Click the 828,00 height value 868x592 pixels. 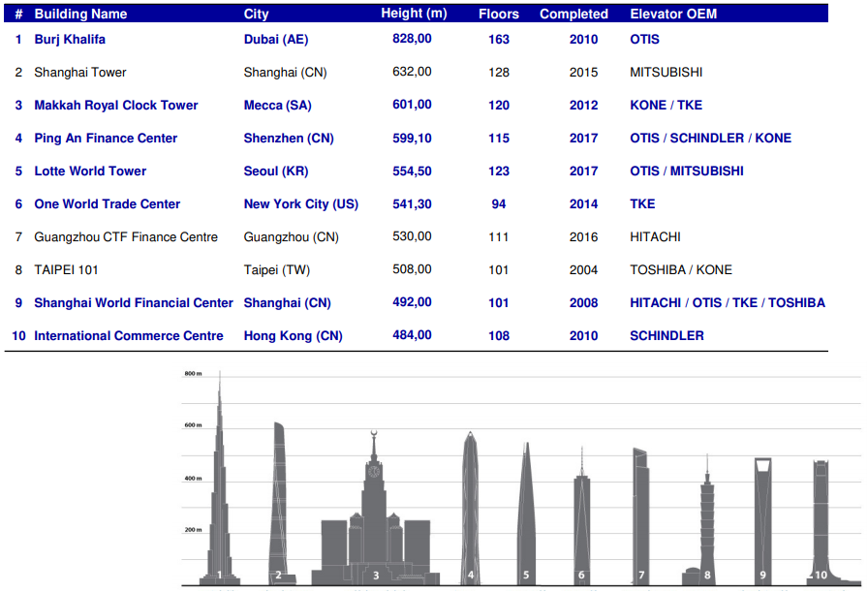tap(412, 39)
